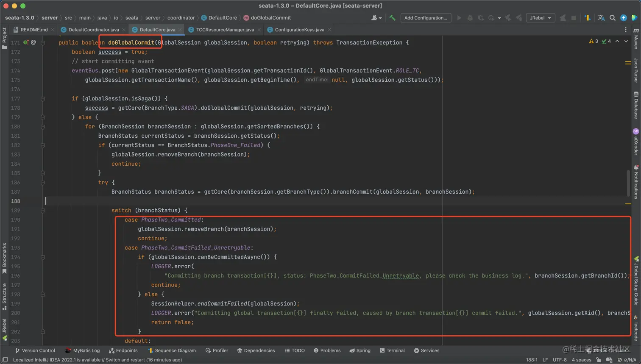Close the DefaultCore.java tab

(180, 30)
